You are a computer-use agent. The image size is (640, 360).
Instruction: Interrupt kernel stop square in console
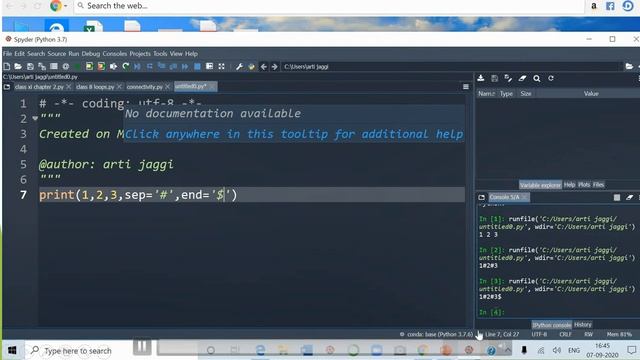tap(617, 198)
